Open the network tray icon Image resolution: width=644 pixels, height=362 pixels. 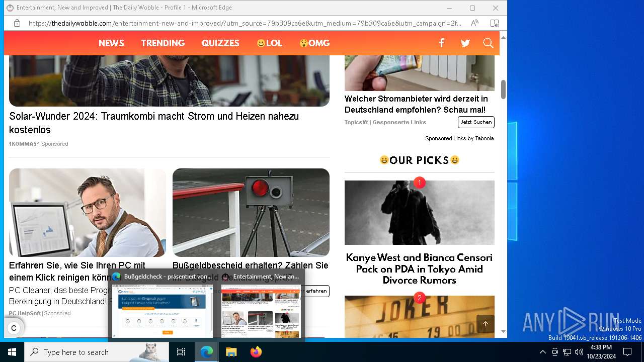tap(567, 352)
